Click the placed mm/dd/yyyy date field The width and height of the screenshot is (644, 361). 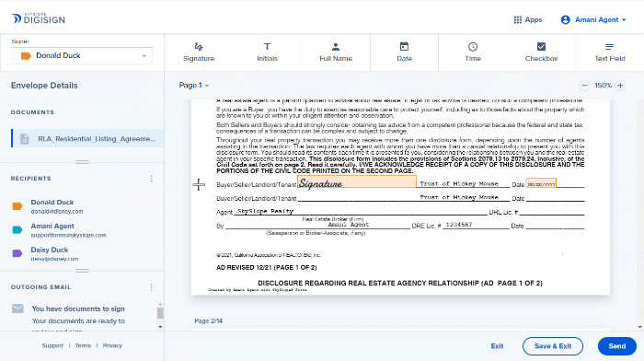point(541,183)
